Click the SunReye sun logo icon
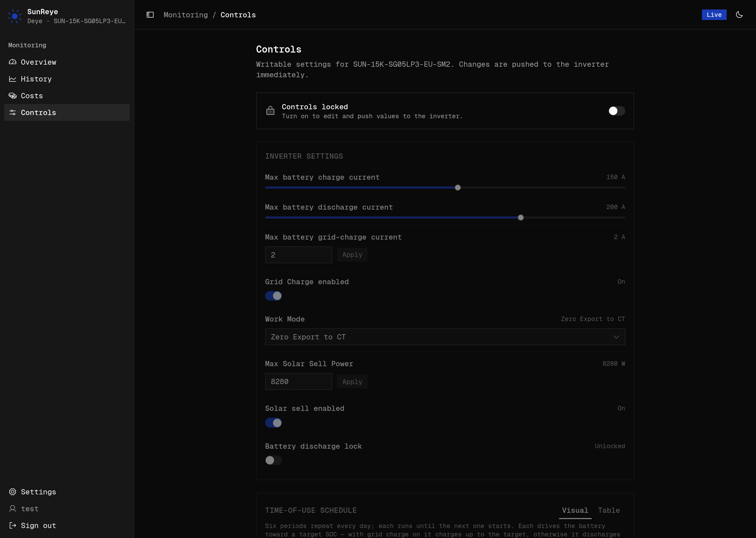Viewport: 756px width, 538px height. click(x=14, y=16)
